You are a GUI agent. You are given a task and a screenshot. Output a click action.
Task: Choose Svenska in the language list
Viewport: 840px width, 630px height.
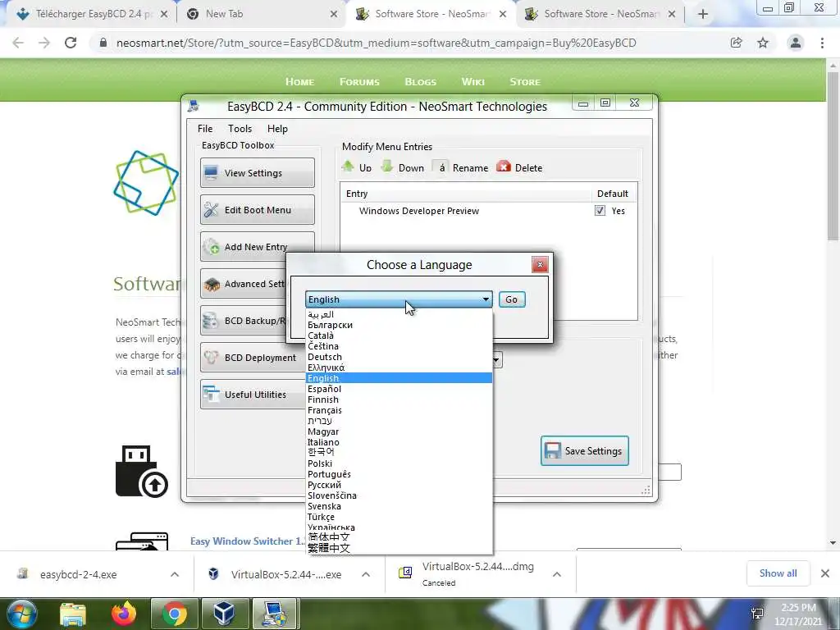pyautogui.click(x=399, y=507)
